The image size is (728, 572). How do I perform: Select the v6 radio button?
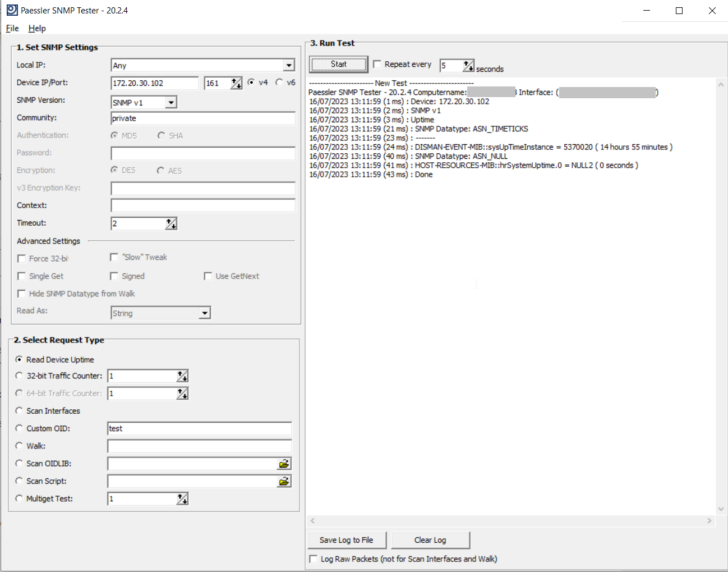[x=279, y=82]
